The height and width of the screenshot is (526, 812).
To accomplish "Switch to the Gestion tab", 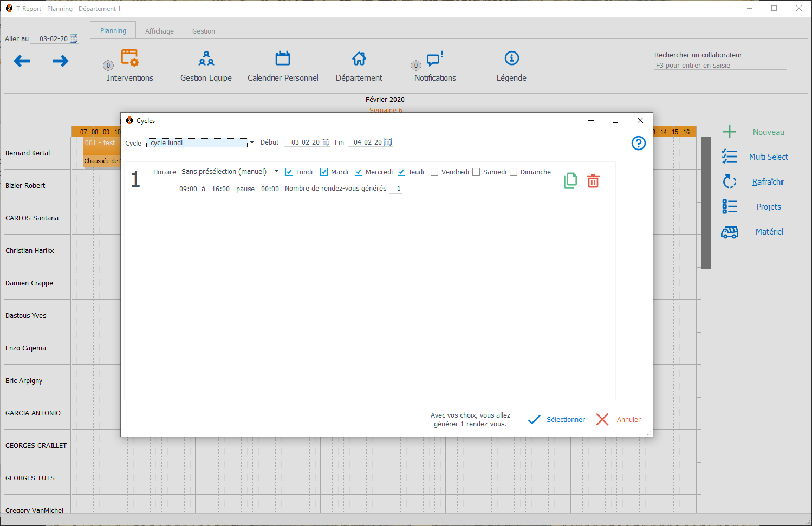I will pyautogui.click(x=203, y=31).
